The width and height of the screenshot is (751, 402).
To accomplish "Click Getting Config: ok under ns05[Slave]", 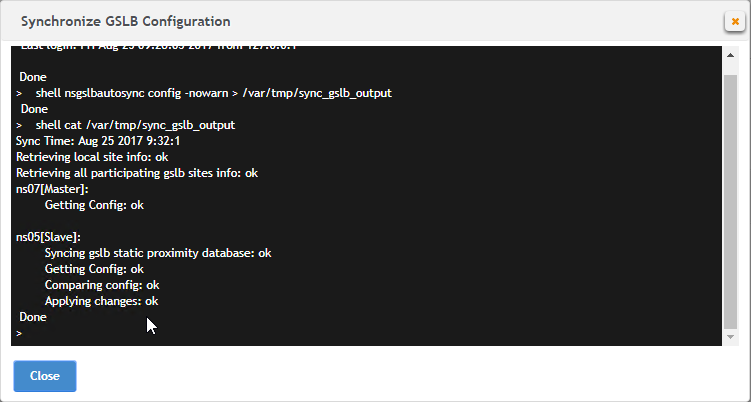I will pos(94,269).
